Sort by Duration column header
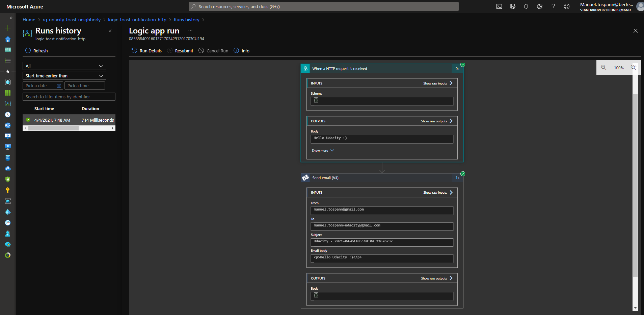The image size is (644, 315). [x=90, y=108]
